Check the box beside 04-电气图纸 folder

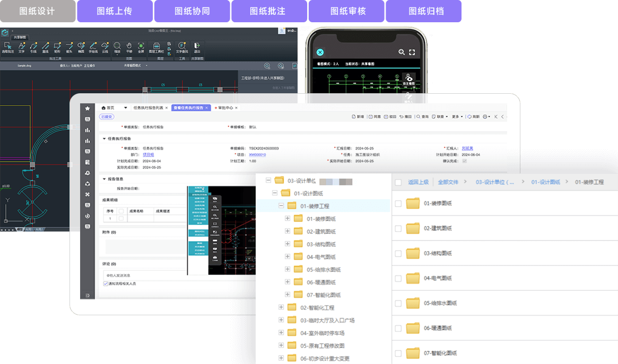coord(398,278)
